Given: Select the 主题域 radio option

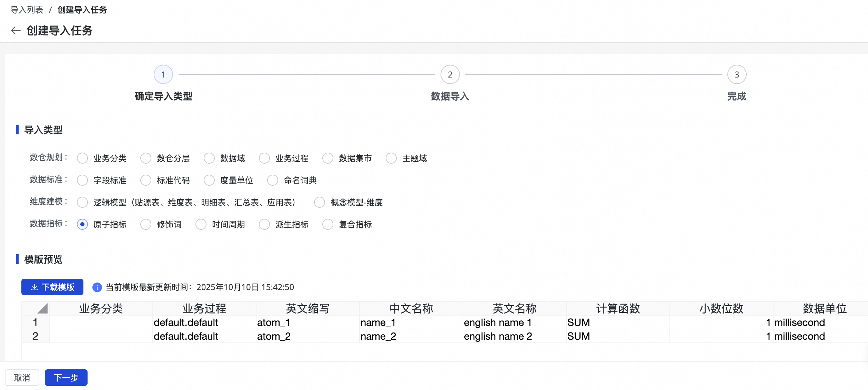Looking at the screenshot, I should coord(391,158).
